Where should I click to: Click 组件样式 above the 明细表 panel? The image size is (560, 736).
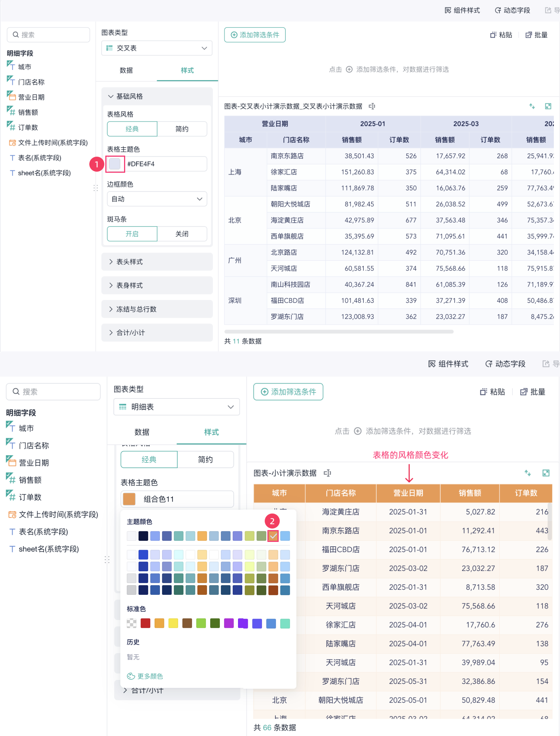(x=448, y=364)
